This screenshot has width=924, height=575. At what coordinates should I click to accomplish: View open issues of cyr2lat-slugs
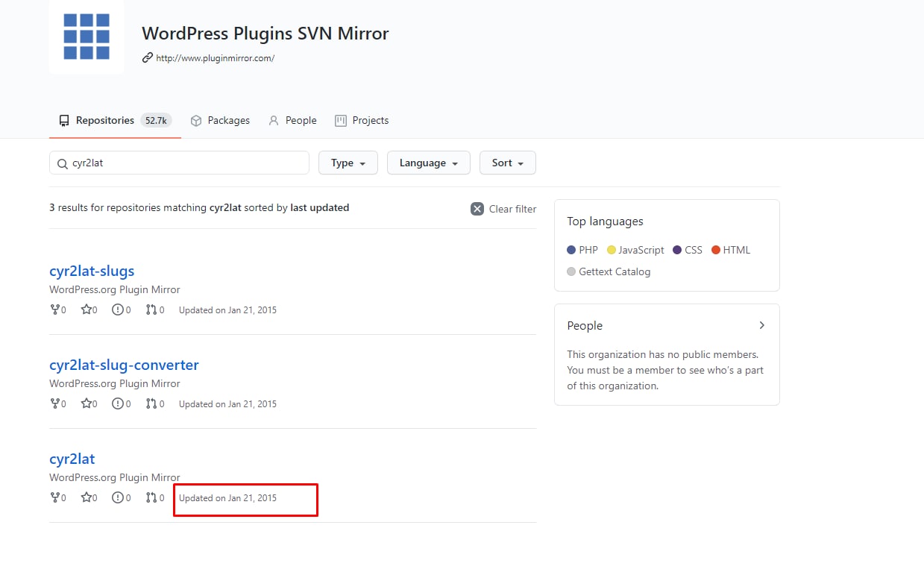point(121,310)
